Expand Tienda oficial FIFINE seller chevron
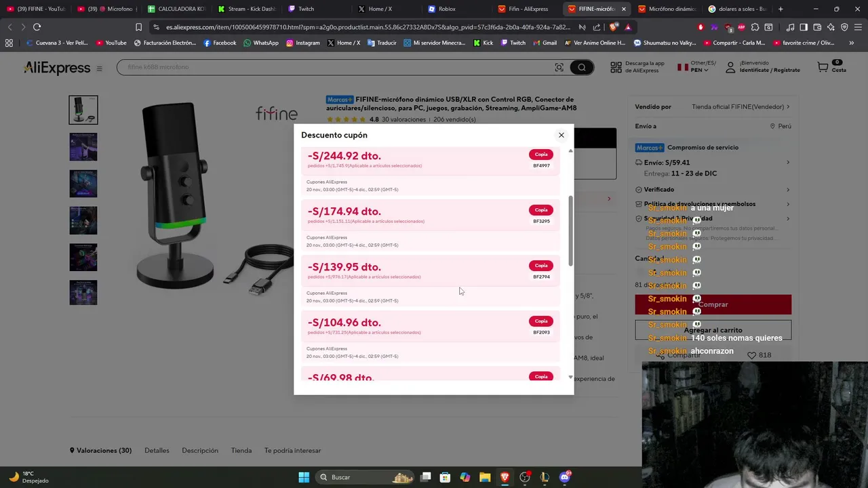 788,106
